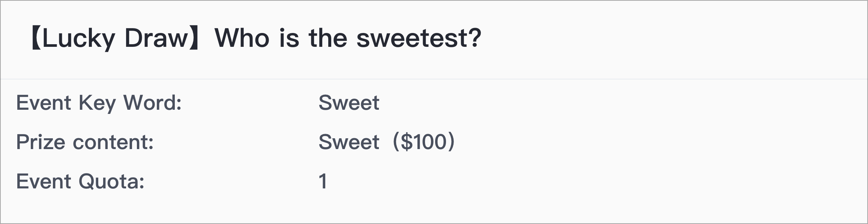Click the word 'sweetest?' in the title

pyautogui.click(x=419, y=38)
